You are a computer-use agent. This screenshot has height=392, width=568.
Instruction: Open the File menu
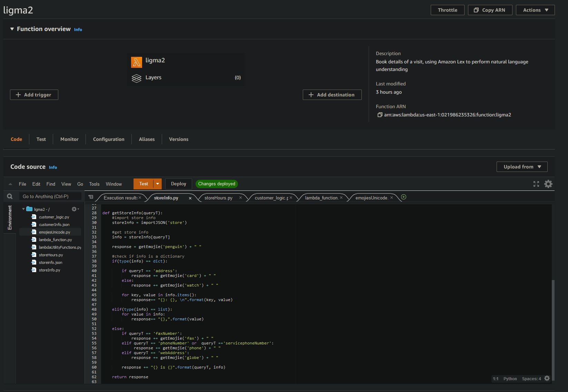[x=22, y=184]
